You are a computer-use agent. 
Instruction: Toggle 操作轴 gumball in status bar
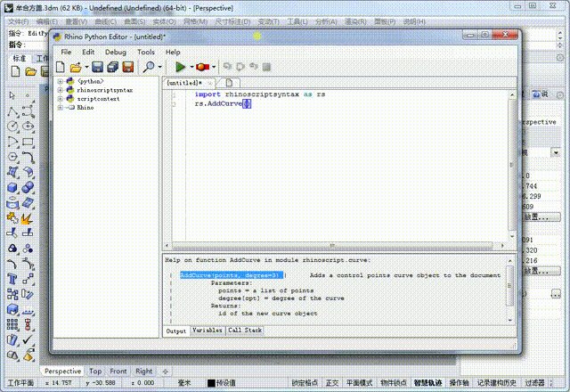tap(459, 382)
